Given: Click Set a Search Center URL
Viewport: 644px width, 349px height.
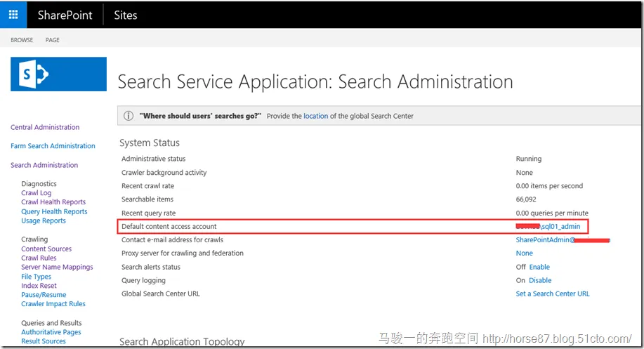Looking at the screenshot, I should pyautogui.click(x=553, y=294).
